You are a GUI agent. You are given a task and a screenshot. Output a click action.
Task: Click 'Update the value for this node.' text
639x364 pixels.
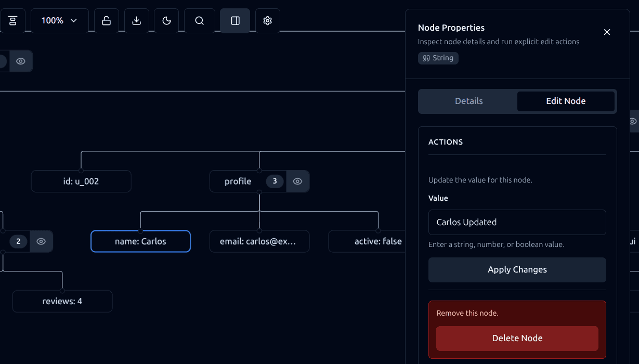point(480,180)
